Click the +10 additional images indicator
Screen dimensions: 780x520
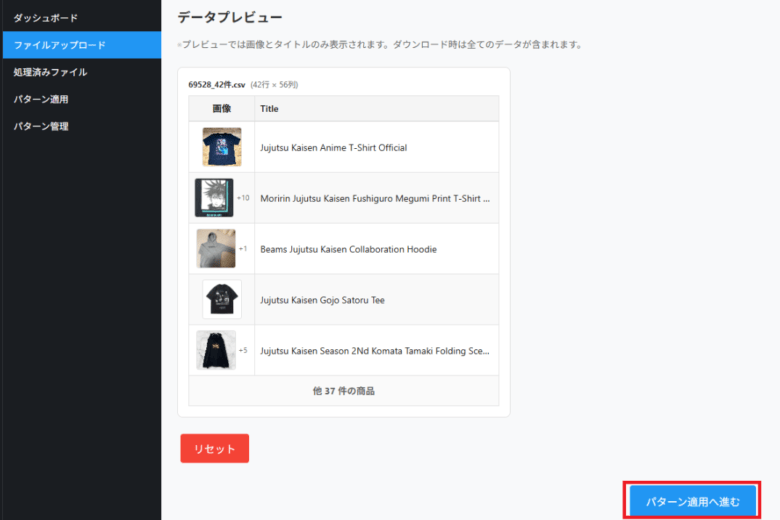click(x=243, y=198)
